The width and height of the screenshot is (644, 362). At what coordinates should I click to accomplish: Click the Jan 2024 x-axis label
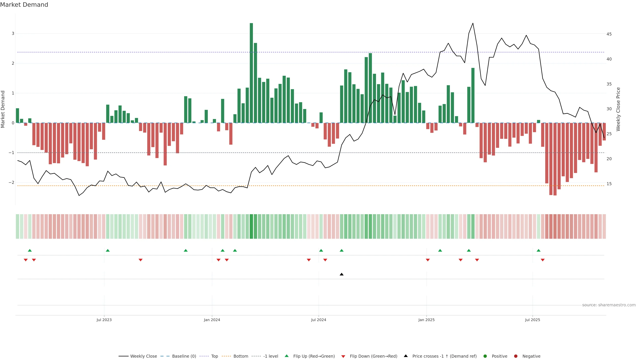pyautogui.click(x=212, y=320)
